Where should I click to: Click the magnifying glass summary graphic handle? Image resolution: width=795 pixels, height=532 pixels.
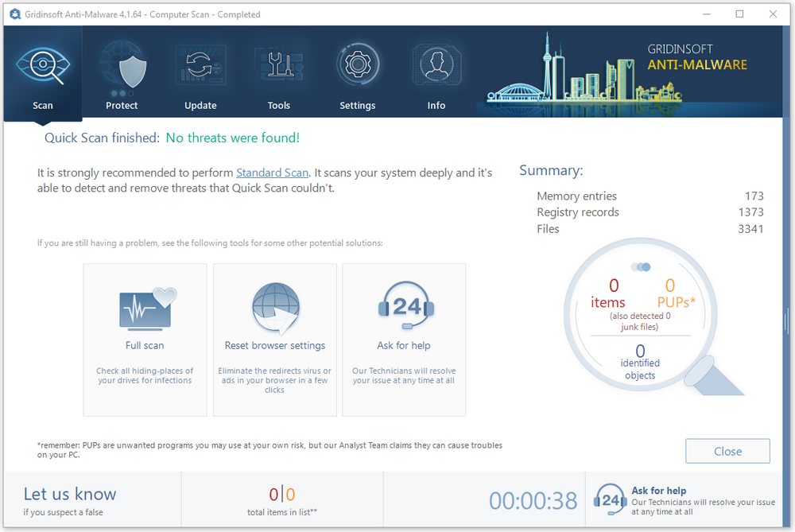714,375
